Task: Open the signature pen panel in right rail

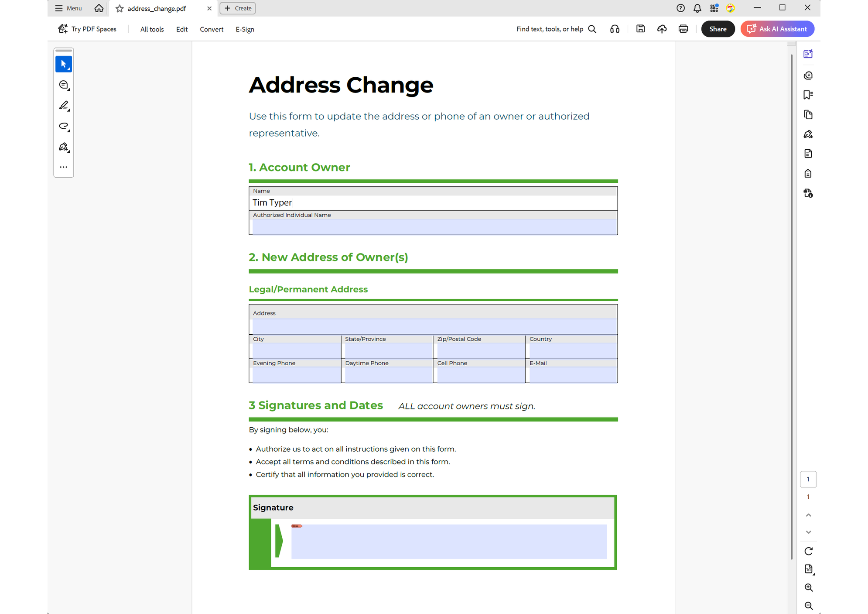Action: tap(808, 134)
